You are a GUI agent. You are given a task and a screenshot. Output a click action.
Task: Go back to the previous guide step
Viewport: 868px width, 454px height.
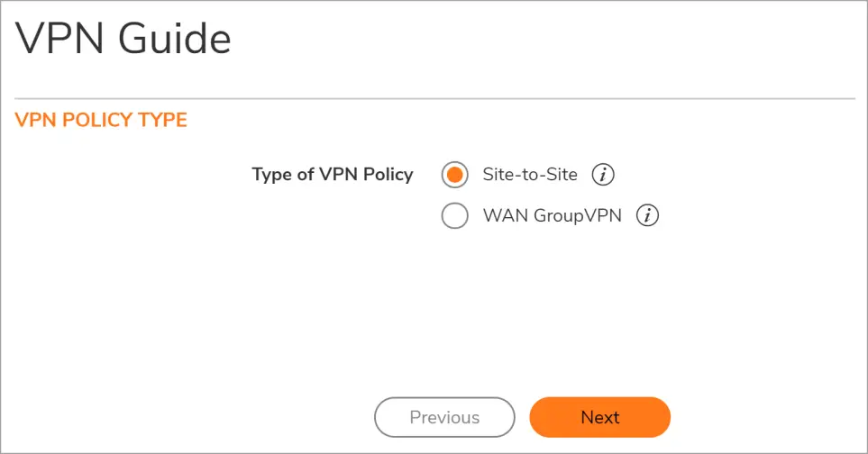(x=444, y=417)
